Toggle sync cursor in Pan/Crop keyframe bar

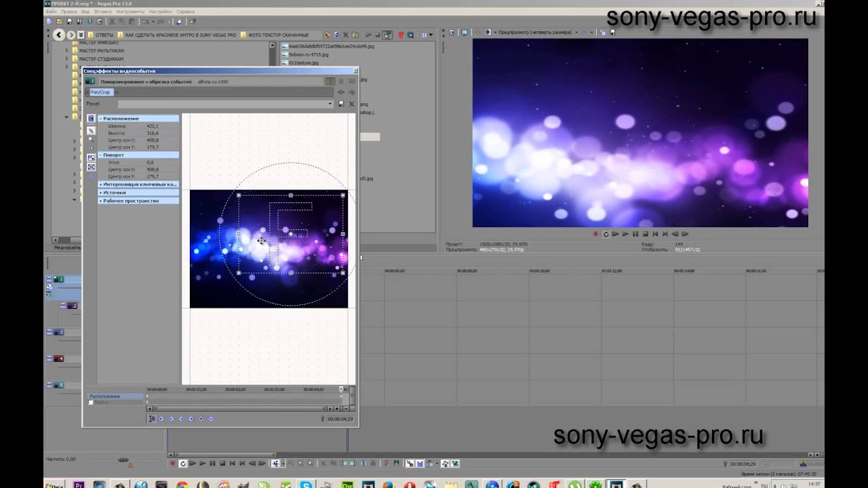click(152, 419)
